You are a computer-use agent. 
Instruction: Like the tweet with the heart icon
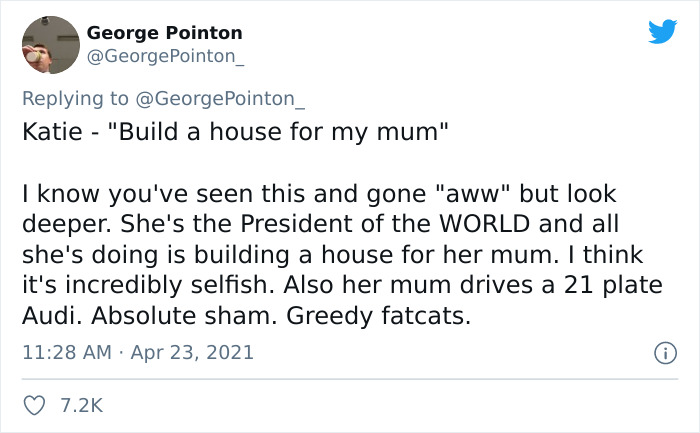point(34,405)
